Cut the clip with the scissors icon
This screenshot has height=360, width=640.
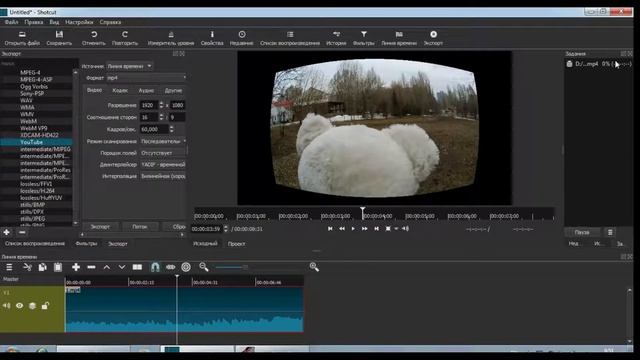point(27,267)
